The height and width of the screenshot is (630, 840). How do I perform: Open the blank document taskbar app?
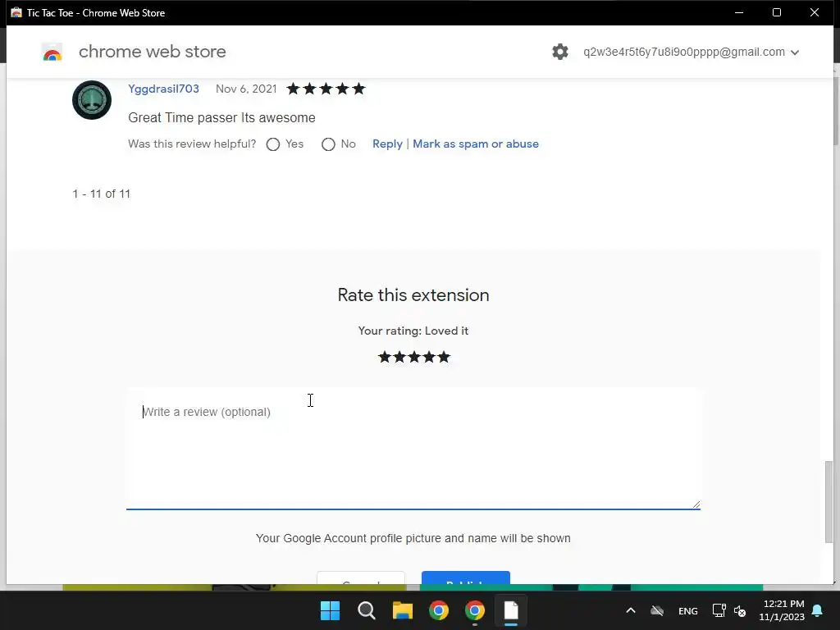511,610
